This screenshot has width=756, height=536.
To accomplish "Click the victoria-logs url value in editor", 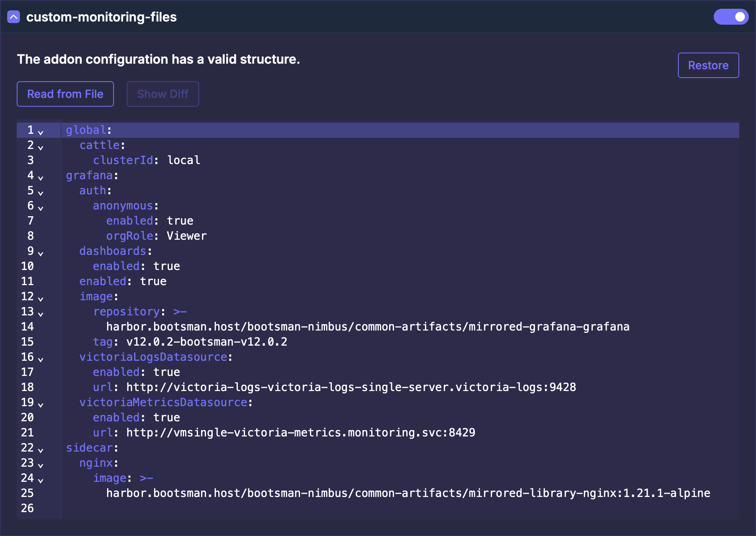I will point(351,387).
